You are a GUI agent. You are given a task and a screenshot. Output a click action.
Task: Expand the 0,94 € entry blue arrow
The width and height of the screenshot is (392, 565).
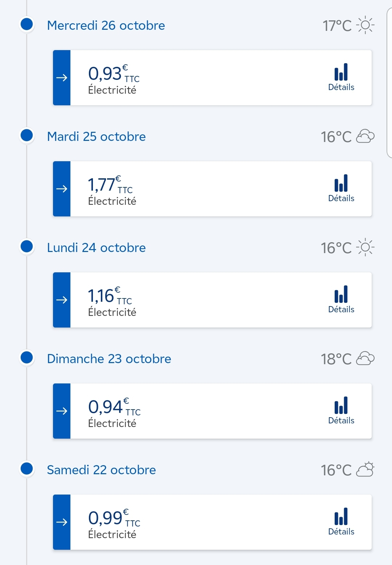point(62,411)
